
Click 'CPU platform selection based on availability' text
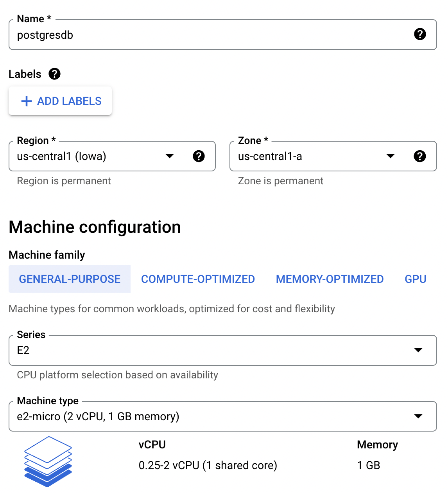pos(118,375)
